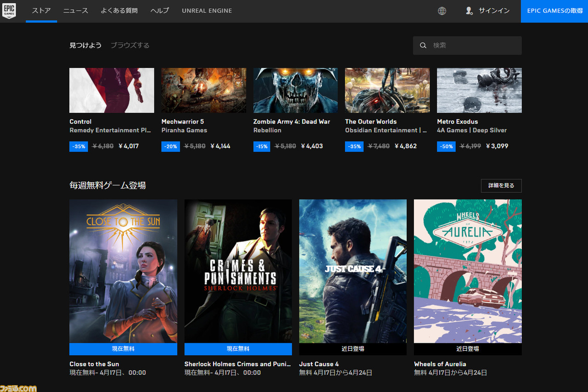Click Piranha Games publisher text

click(x=184, y=130)
